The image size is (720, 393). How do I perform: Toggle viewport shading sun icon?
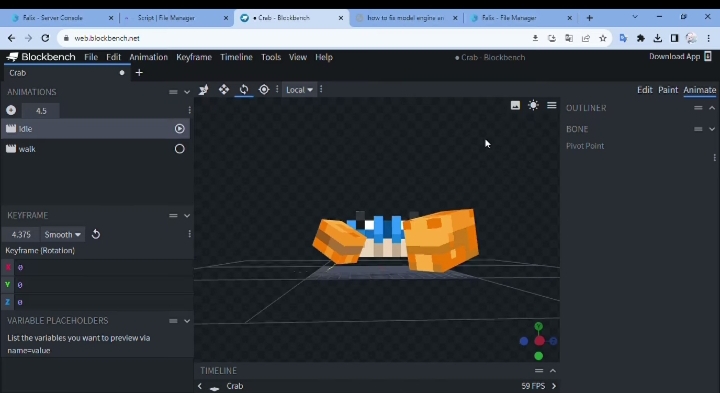click(x=533, y=105)
